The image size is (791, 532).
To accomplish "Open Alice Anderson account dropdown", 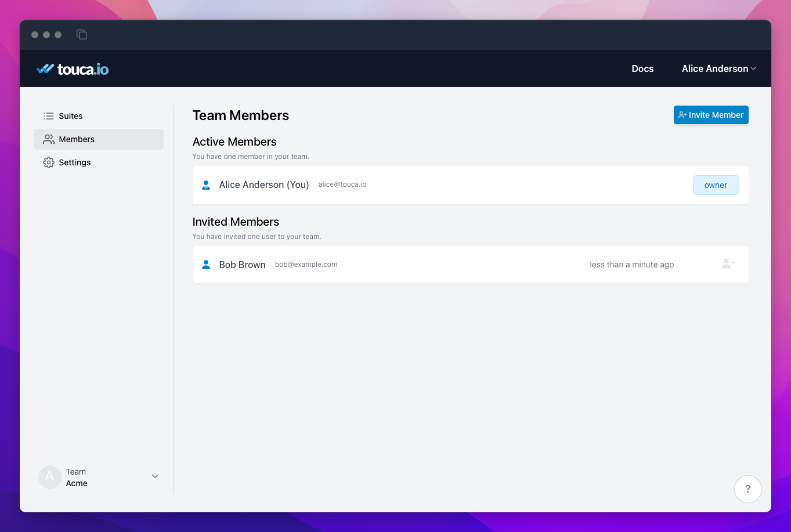I will pyautogui.click(x=719, y=68).
